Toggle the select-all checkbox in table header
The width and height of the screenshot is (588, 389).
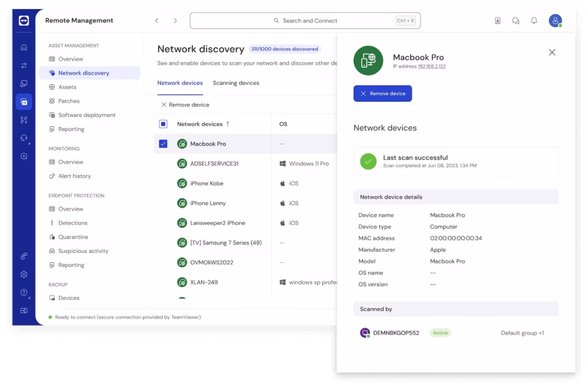pos(163,124)
